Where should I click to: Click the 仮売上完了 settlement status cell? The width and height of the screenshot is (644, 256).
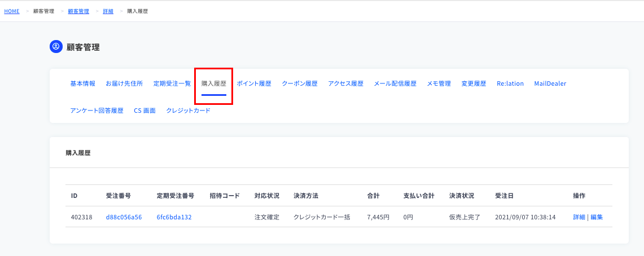[465, 217]
